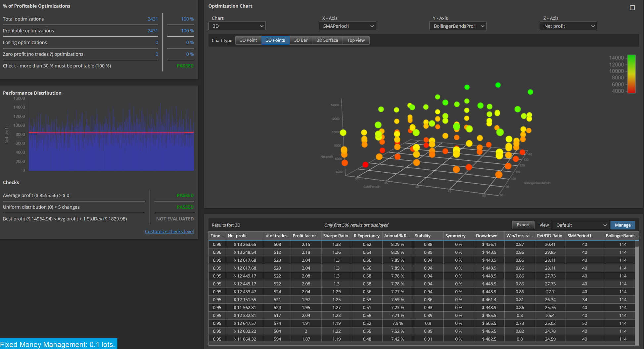Maximize the Optimization Chart panel icon
Image resolution: width=644 pixels, height=349 pixels.
632,7
